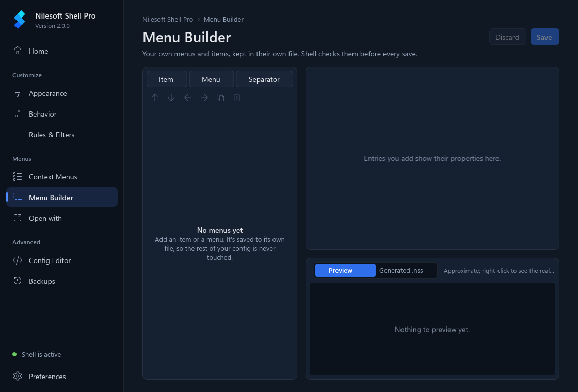This screenshot has width=578, height=392.
Task: Click the Your own menus subtitle text
Action: [x=280, y=54]
